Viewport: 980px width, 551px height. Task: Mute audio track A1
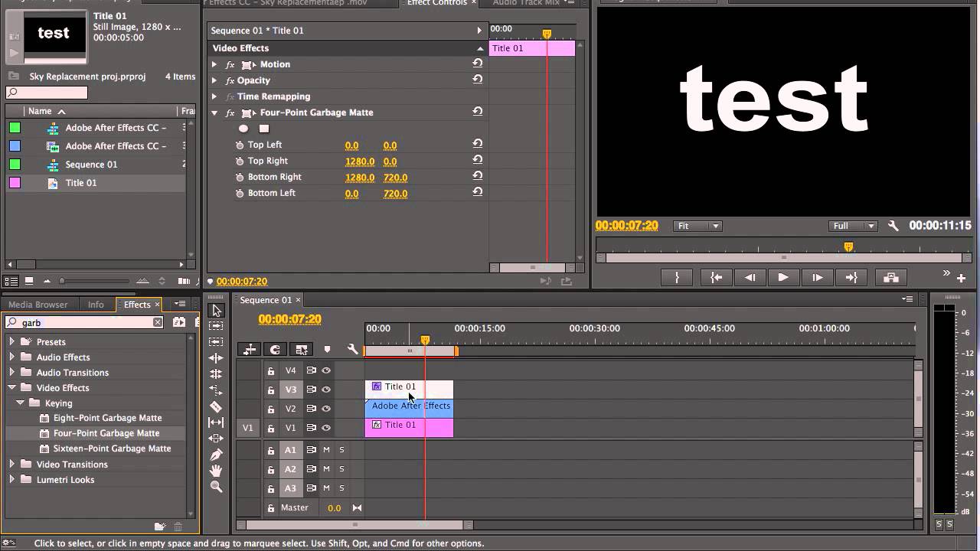[x=326, y=450]
